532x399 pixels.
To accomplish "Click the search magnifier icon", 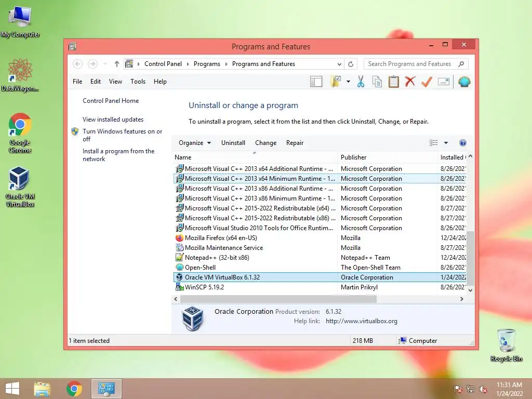I will point(461,64).
